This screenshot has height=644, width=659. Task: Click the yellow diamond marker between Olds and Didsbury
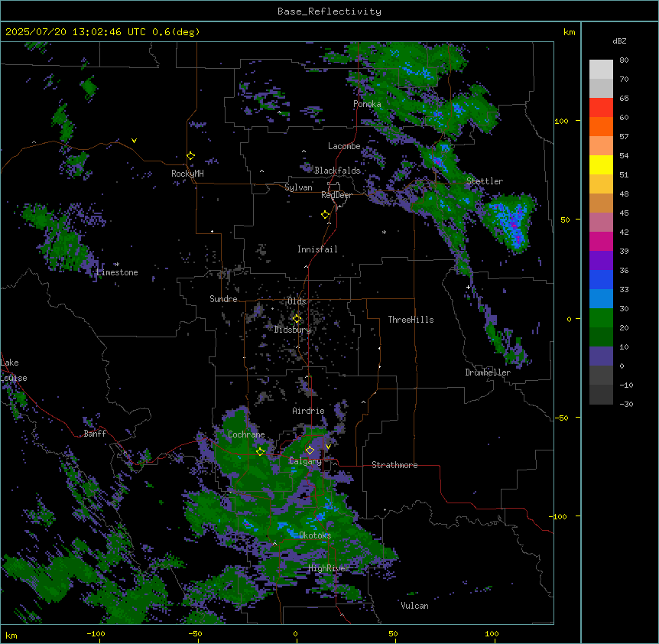[297, 319]
